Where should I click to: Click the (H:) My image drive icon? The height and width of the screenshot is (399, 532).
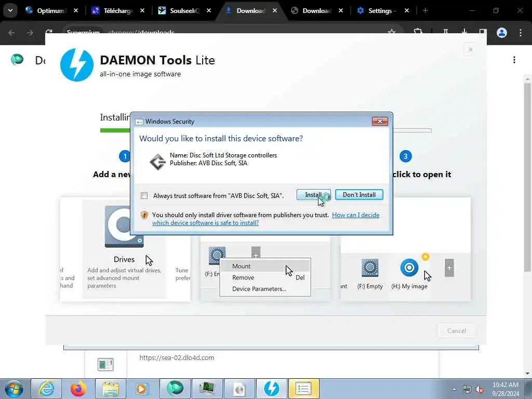click(409, 268)
